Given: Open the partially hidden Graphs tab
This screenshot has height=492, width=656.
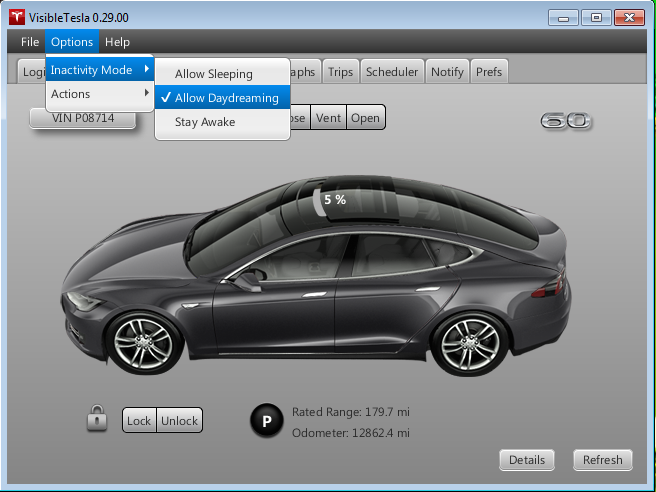Looking at the screenshot, I should coord(305,72).
